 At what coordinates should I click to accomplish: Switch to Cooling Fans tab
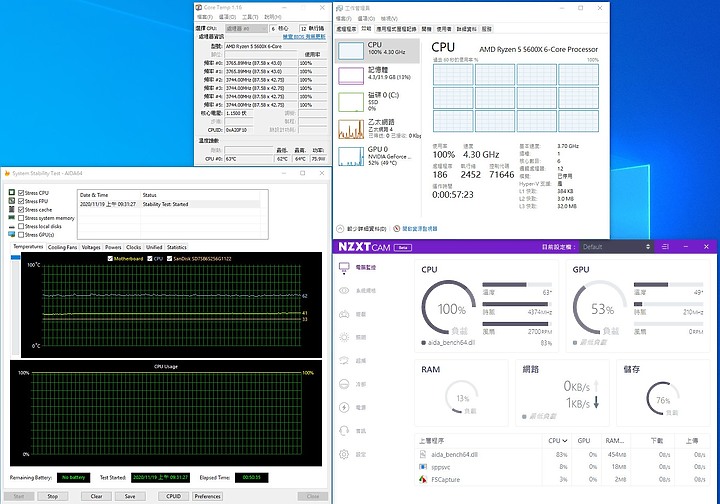(x=62, y=247)
